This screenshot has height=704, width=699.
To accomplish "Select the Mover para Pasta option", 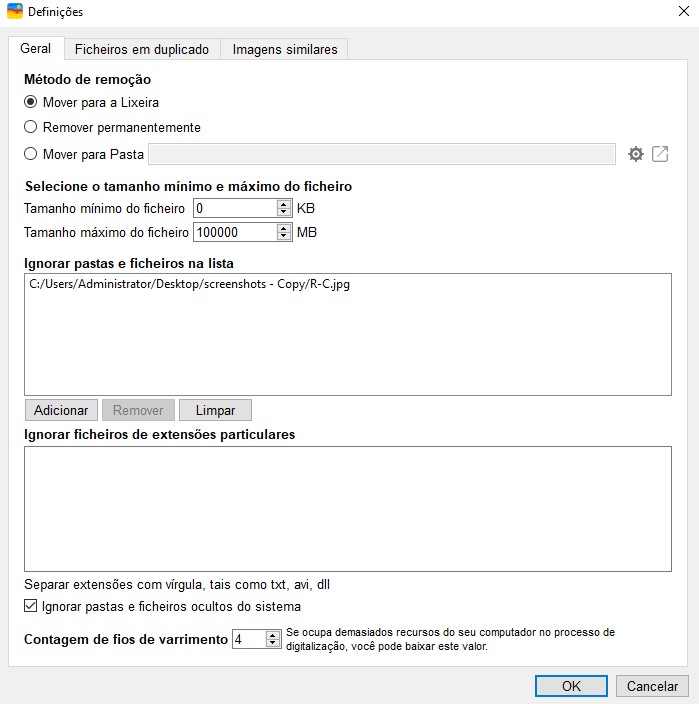I will 31,154.
